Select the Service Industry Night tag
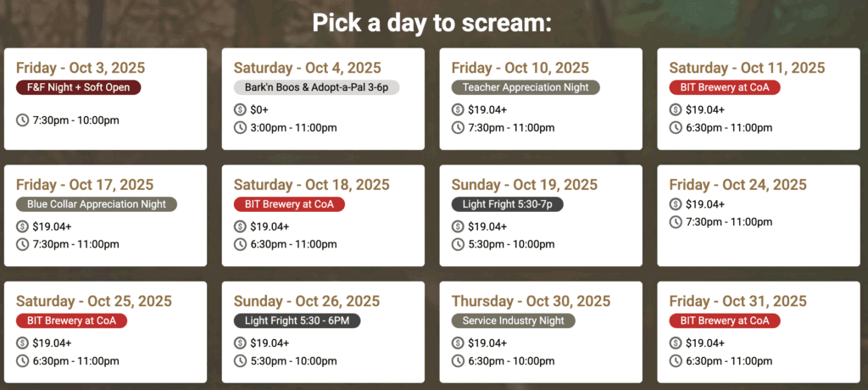The image size is (868, 390). coord(514,320)
